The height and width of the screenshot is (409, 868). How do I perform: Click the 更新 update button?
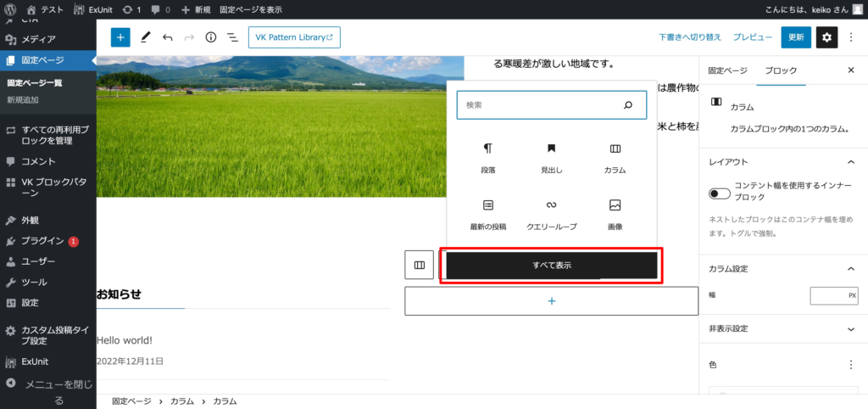click(796, 37)
